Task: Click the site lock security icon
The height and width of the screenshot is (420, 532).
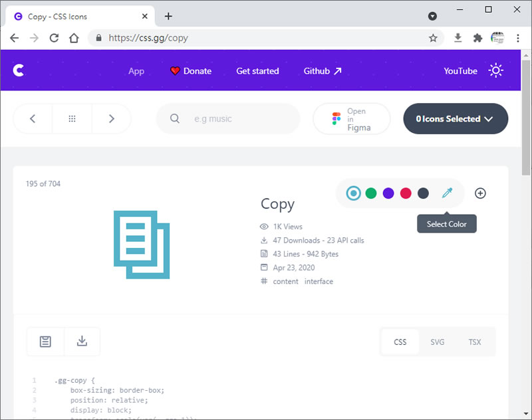Action: tap(98, 38)
